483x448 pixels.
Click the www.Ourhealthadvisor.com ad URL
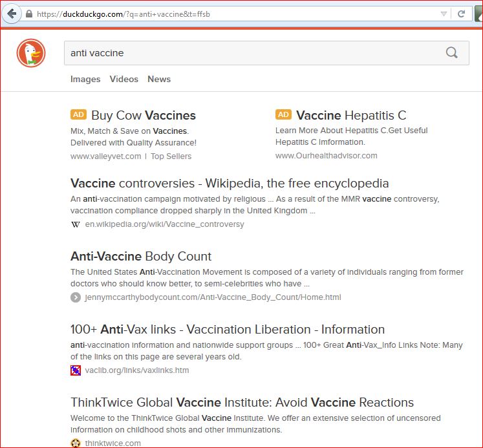click(x=327, y=156)
